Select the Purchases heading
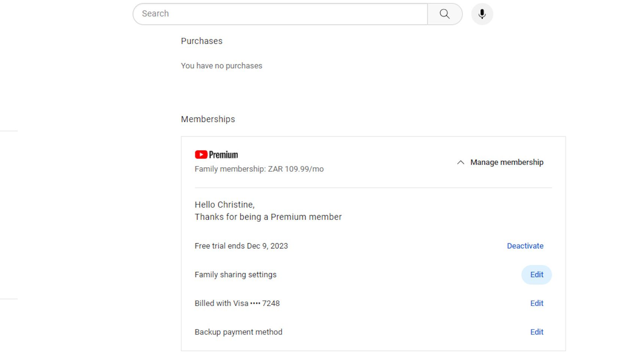Viewport: 629px width, 364px height. (x=201, y=41)
